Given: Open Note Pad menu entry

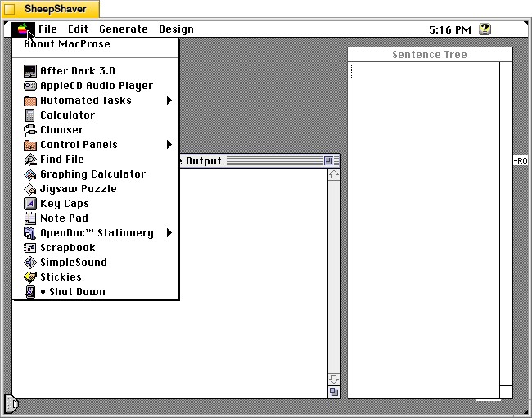Looking at the screenshot, I should pyautogui.click(x=96, y=218).
